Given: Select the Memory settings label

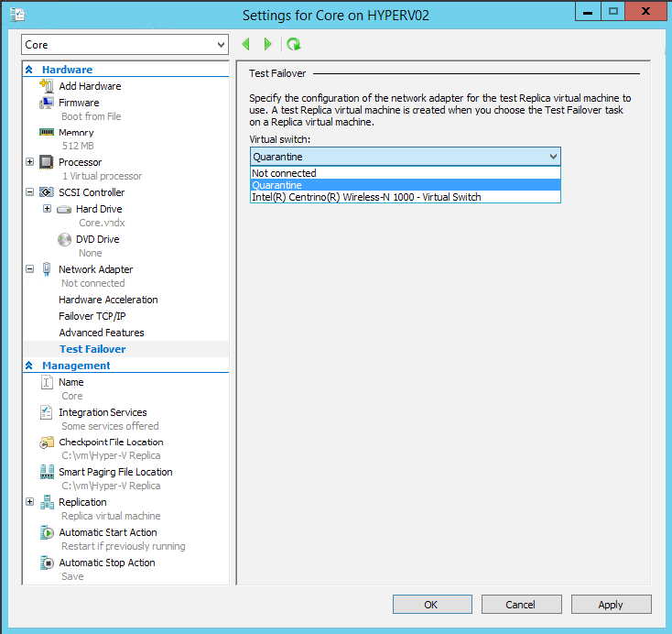Looking at the screenshot, I should coord(76,133).
